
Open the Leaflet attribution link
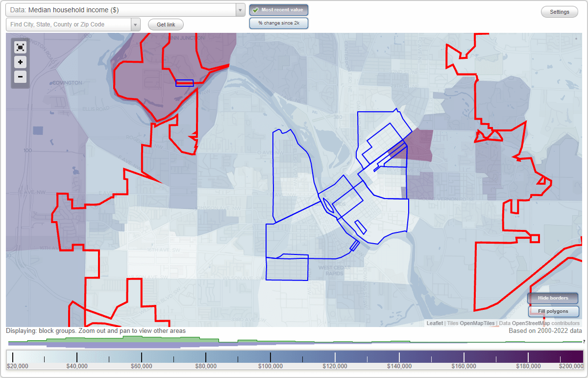tap(435, 323)
